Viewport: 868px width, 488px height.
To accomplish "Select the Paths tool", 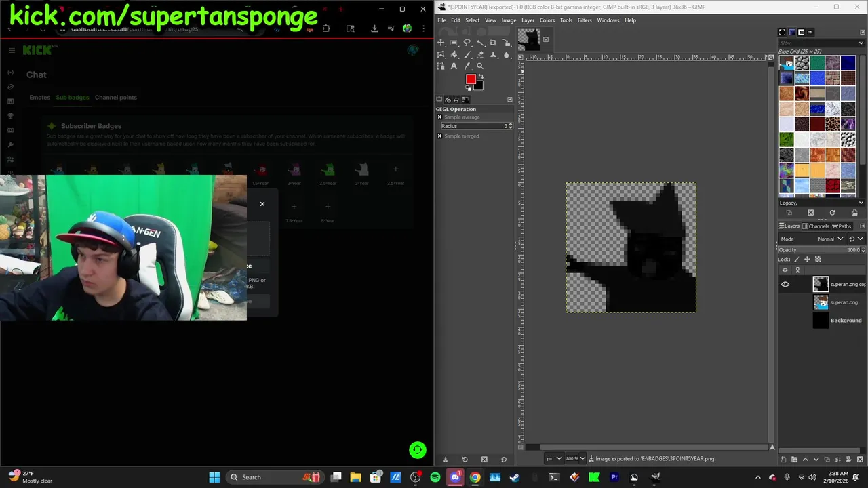I will [441, 66].
